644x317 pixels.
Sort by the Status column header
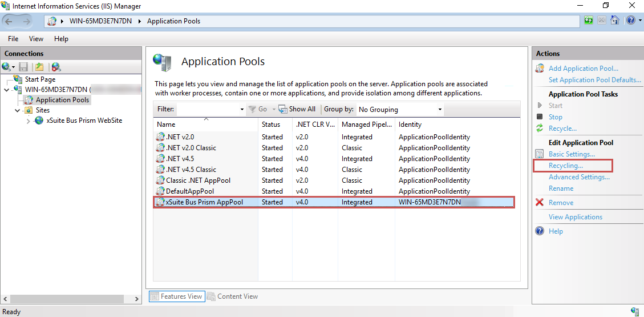[275, 124]
